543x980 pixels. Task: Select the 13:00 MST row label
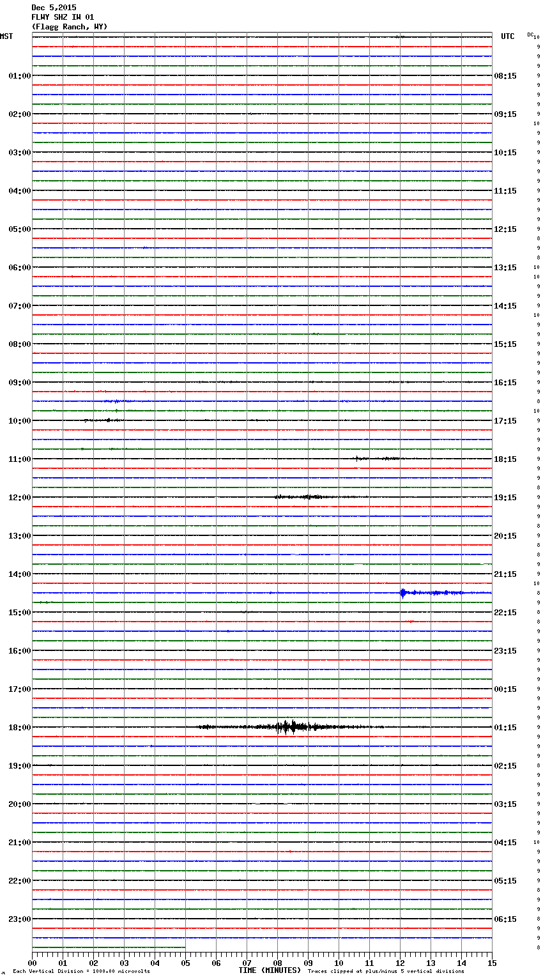pos(19,536)
